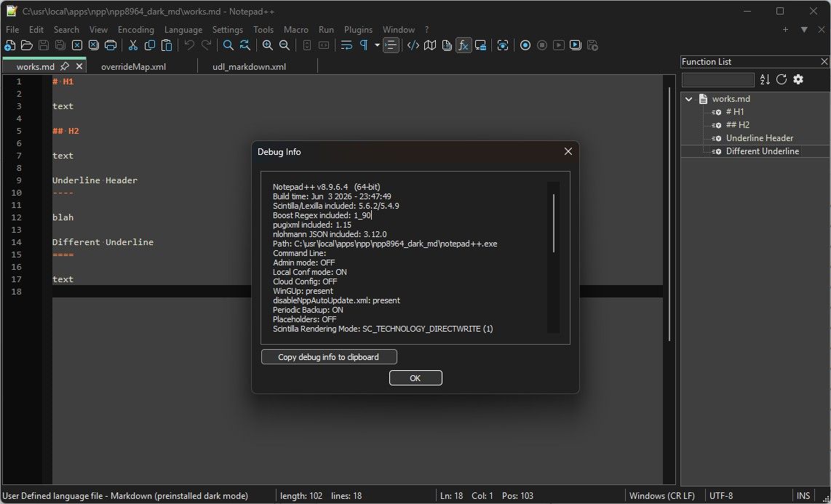Select 'Different Underline' in Function List
This screenshot has height=504, width=831.
(762, 151)
